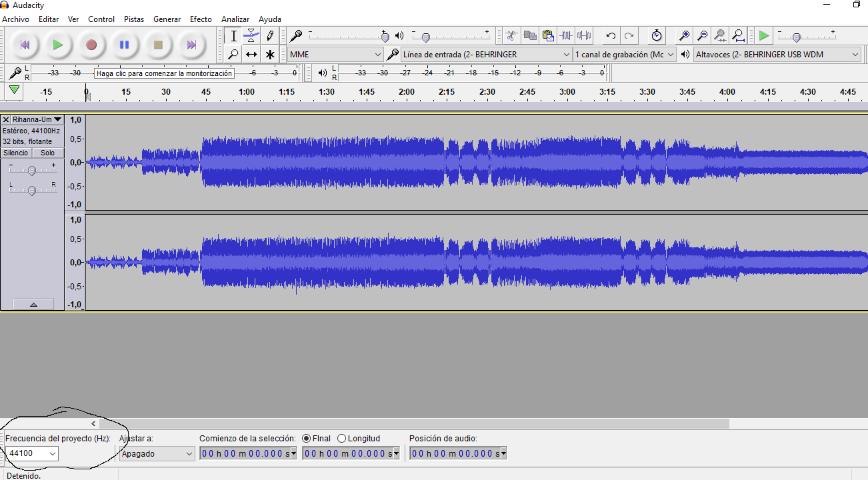Select the Time Shift tool
Viewport: 868px width, 480px height.
pyautogui.click(x=251, y=54)
